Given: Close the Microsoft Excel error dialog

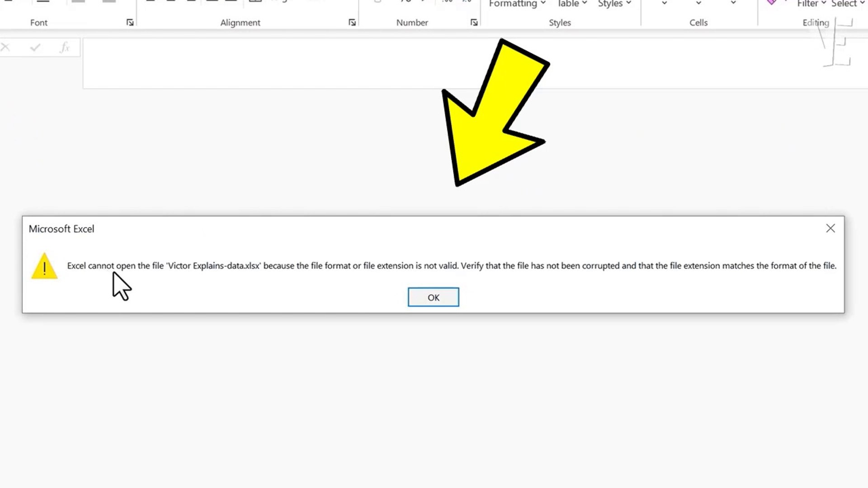Looking at the screenshot, I should pos(830,229).
